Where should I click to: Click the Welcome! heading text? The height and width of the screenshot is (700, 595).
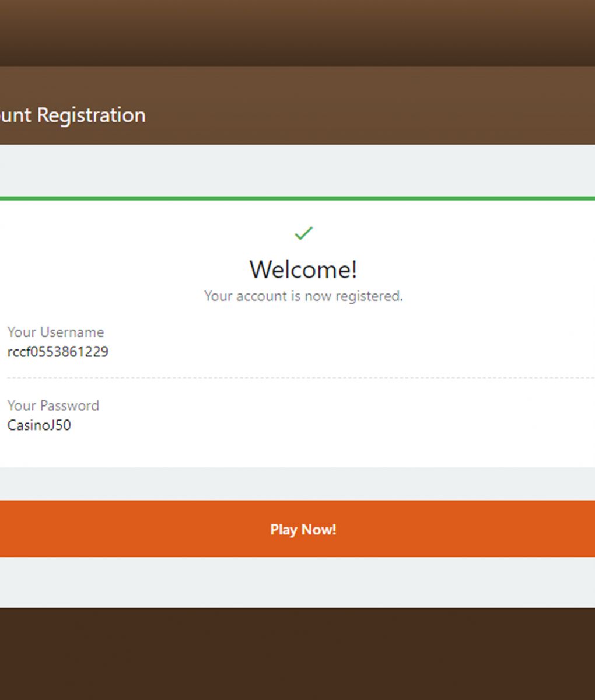[x=303, y=269]
